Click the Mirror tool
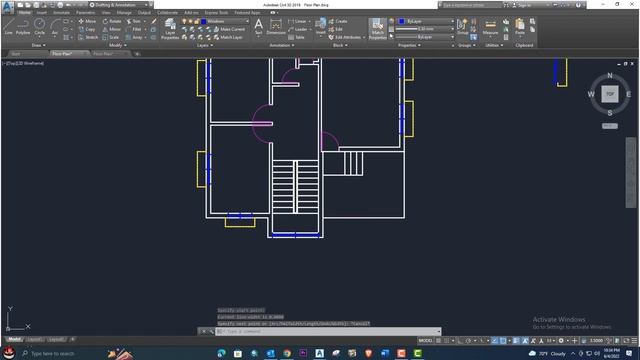The height and width of the screenshot is (360, 640). click(x=111, y=29)
